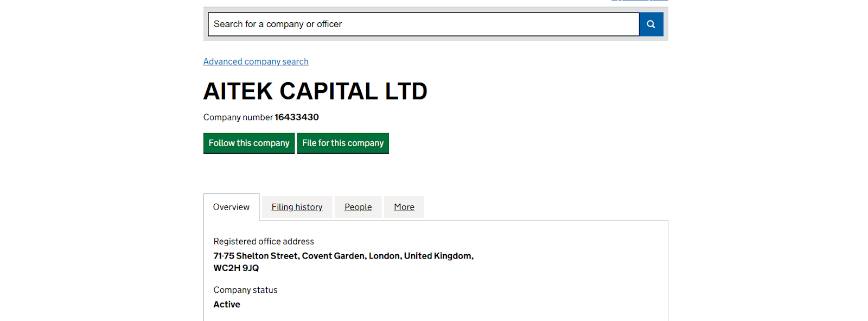Switch to the Filing history tab
This screenshot has height=321, width=868.
pyautogui.click(x=297, y=207)
